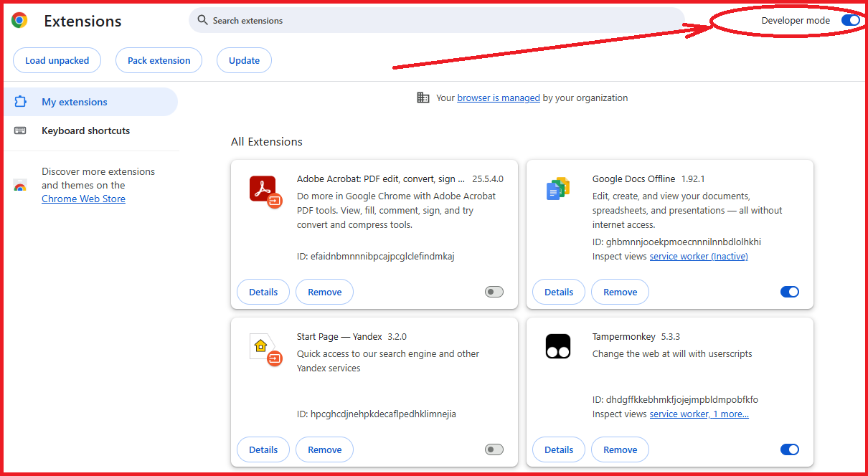The height and width of the screenshot is (476, 868).
Task: Inspect Google Docs Offline service worker (Inactive)
Action: click(699, 256)
